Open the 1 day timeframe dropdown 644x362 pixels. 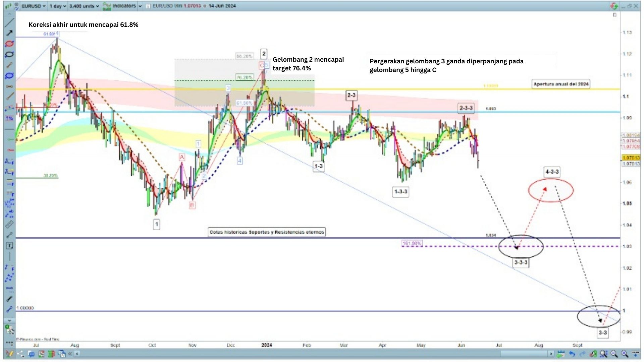point(58,6)
